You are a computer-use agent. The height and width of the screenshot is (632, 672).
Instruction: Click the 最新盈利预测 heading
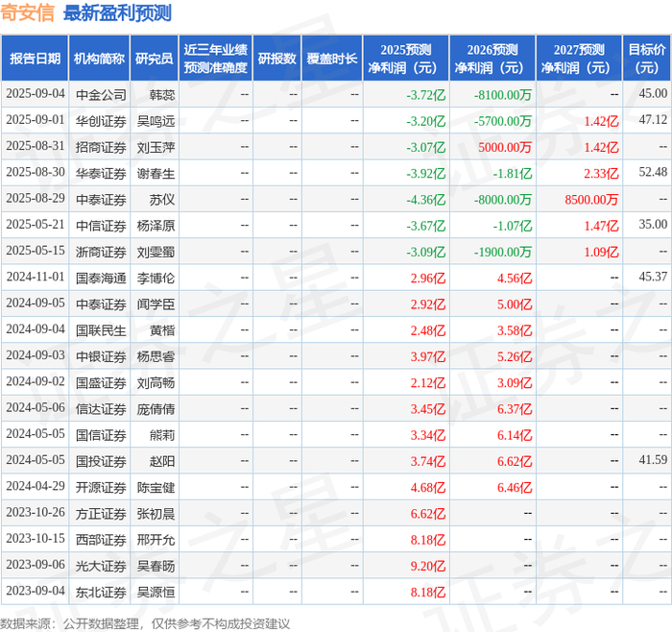[117, 12]
